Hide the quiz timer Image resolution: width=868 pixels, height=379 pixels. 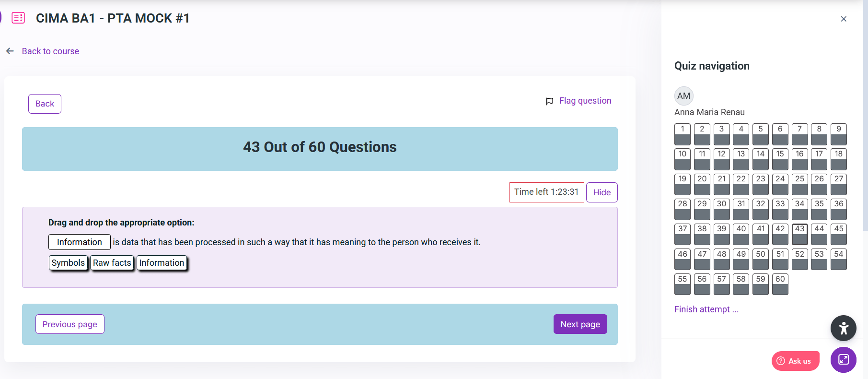(602, 192)
